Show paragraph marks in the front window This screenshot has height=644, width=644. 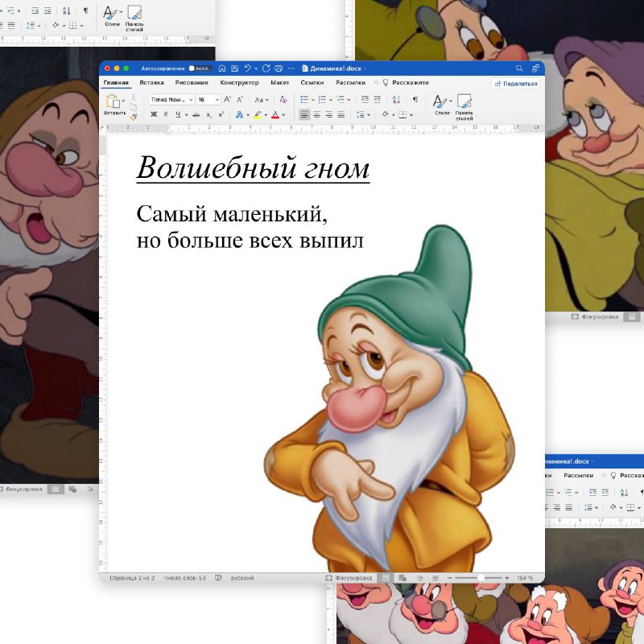tap(415, 99)
